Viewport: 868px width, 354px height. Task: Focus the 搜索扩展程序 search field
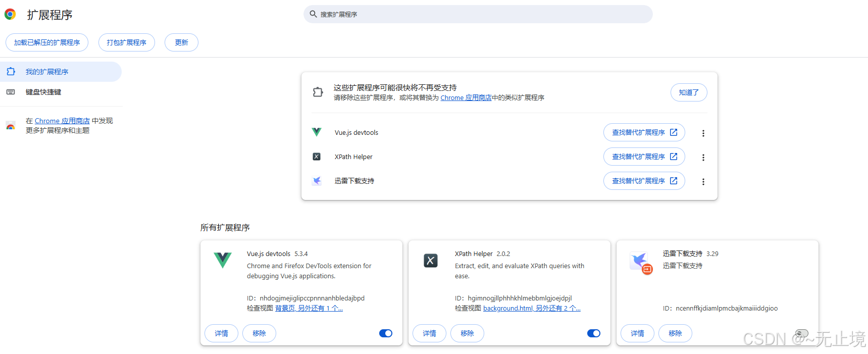pos(478,14)
